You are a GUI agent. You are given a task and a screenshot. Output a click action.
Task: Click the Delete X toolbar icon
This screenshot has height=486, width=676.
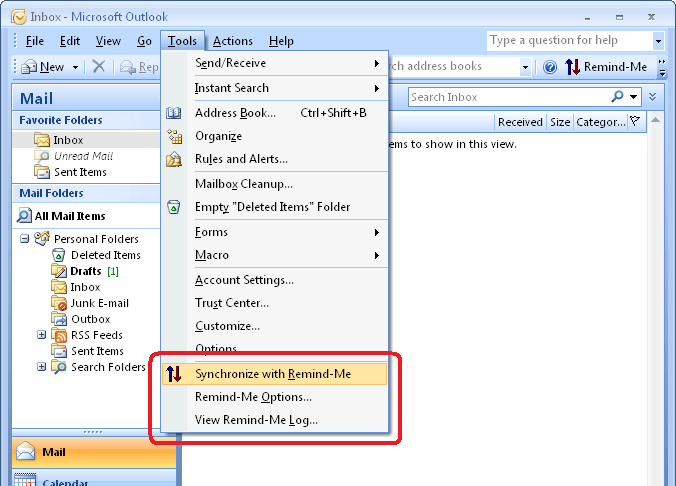(x=99, y=66)
